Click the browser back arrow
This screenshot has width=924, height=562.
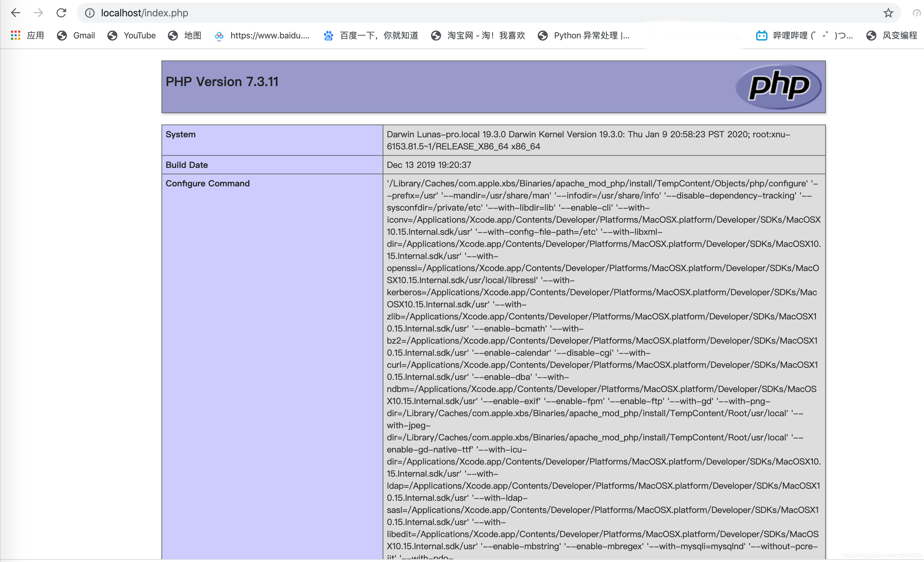point(15,13)
